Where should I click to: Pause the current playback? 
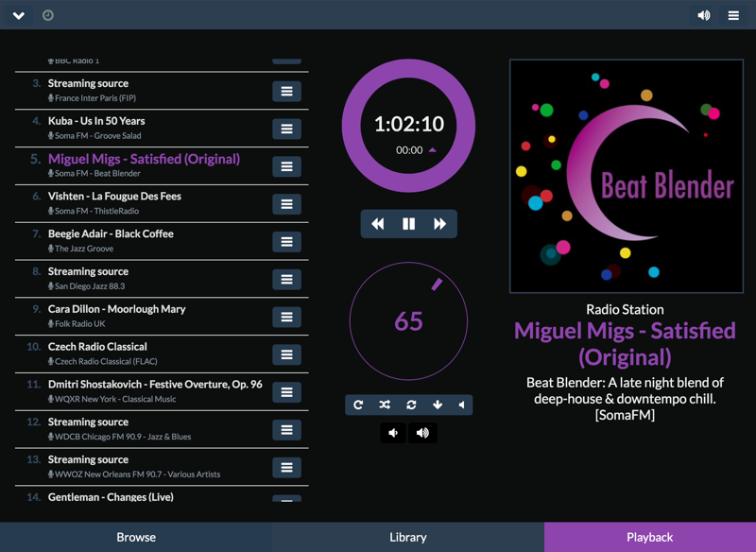click(x=409, y=224)
